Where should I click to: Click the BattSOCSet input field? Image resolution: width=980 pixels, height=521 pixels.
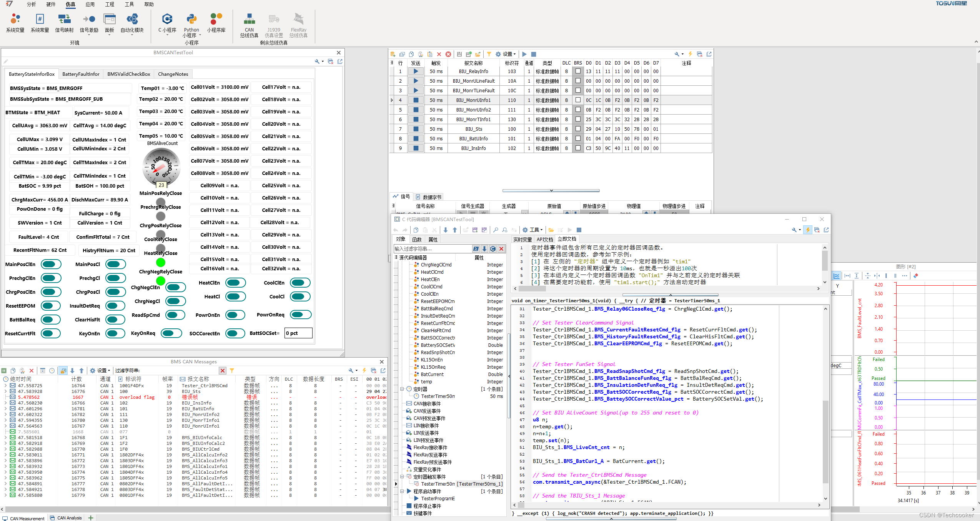[298, 333]
